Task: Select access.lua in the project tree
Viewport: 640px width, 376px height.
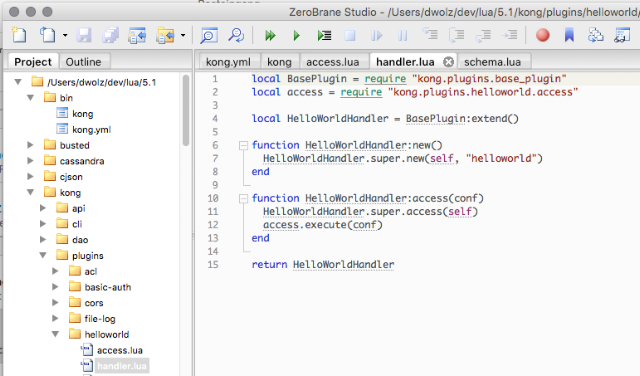Action: [120, 350]
